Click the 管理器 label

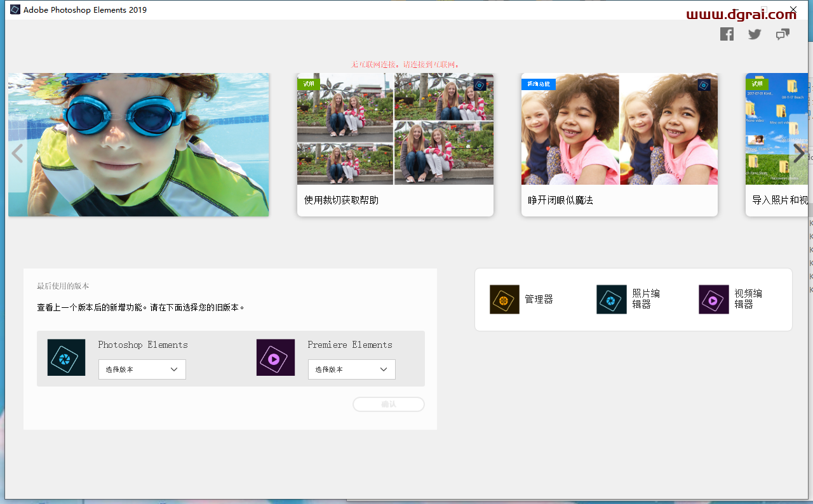click(539, 299)
